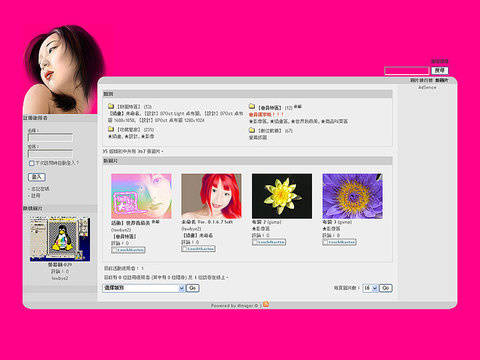Focus the password input field
The width and height of the screenshot is (480, 360).
click(50, 154)
